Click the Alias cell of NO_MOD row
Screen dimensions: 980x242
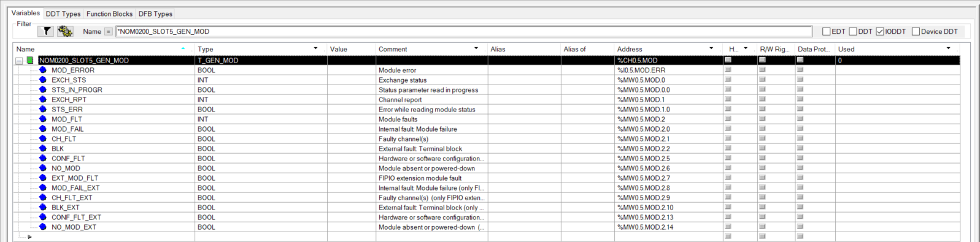coord(524,168)
